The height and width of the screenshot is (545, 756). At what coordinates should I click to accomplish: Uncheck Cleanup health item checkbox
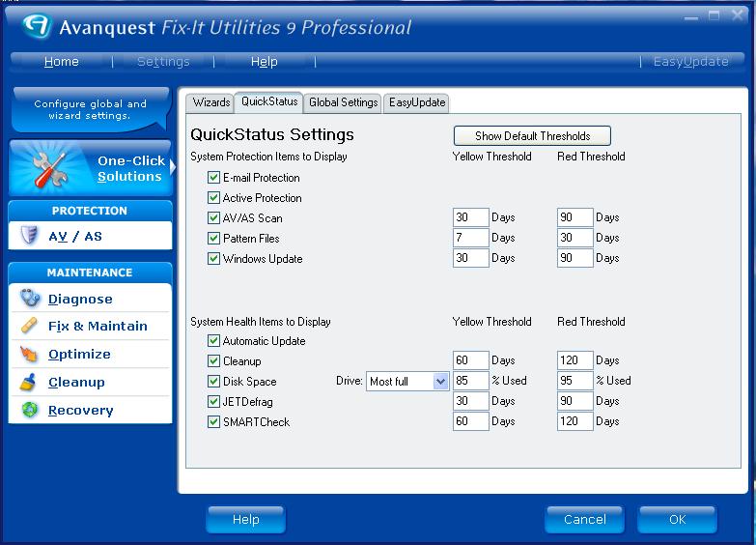[x=213, y=360]
